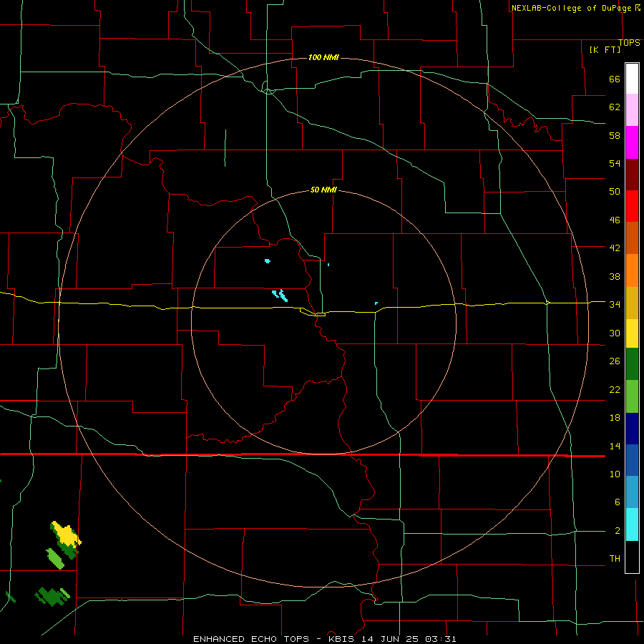Viewport: 644px width, 644px height.
Task: Click the legend value '10'
Action: pos(615,474)
